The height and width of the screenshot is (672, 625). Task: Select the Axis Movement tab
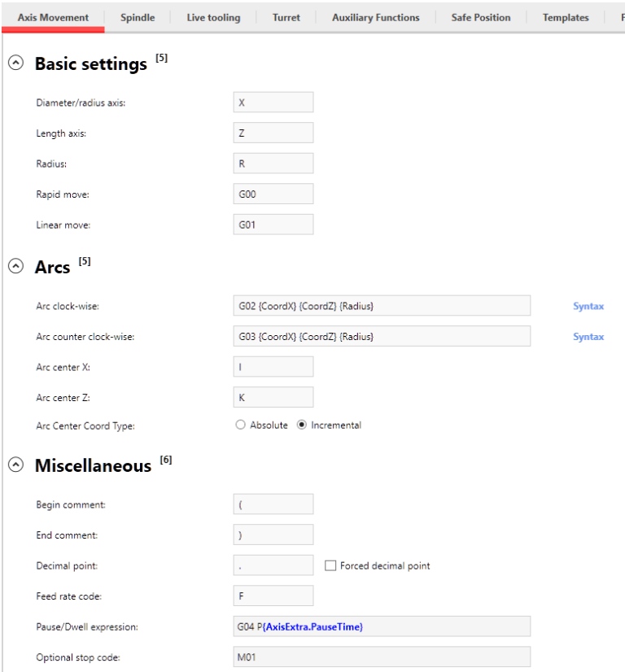point(53,18)
